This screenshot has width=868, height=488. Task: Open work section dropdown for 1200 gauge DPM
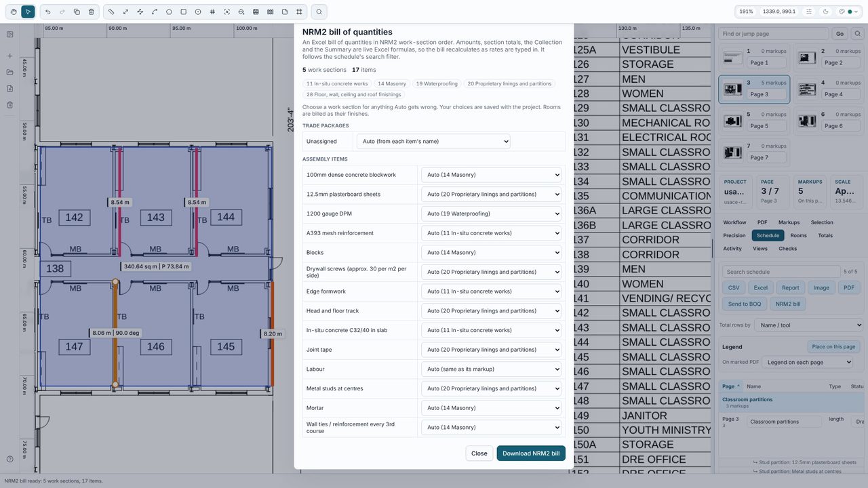pyautogui.click(x=491, y=213)
